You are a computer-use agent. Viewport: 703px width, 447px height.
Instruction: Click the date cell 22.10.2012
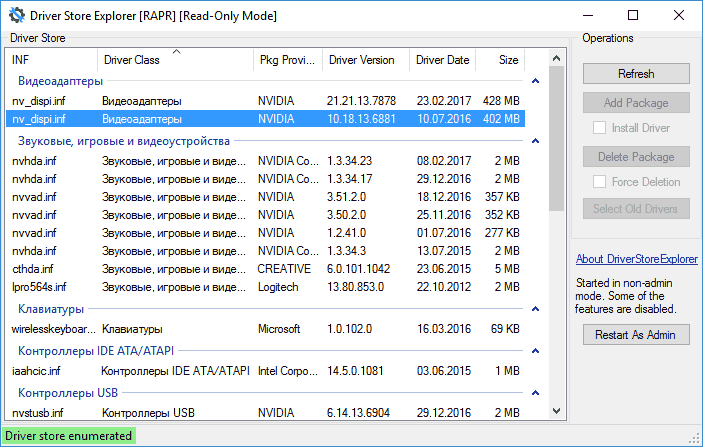[444, 287]
